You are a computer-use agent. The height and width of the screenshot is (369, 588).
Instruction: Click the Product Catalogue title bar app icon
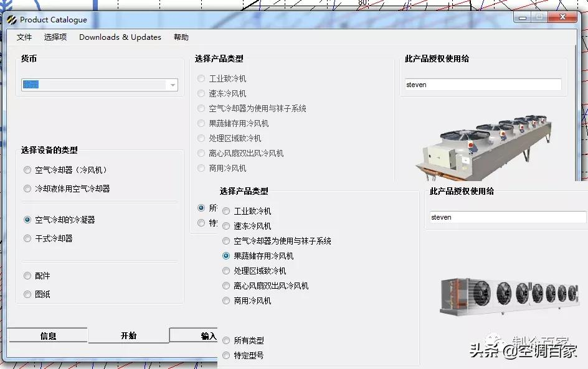pos(12,19)
